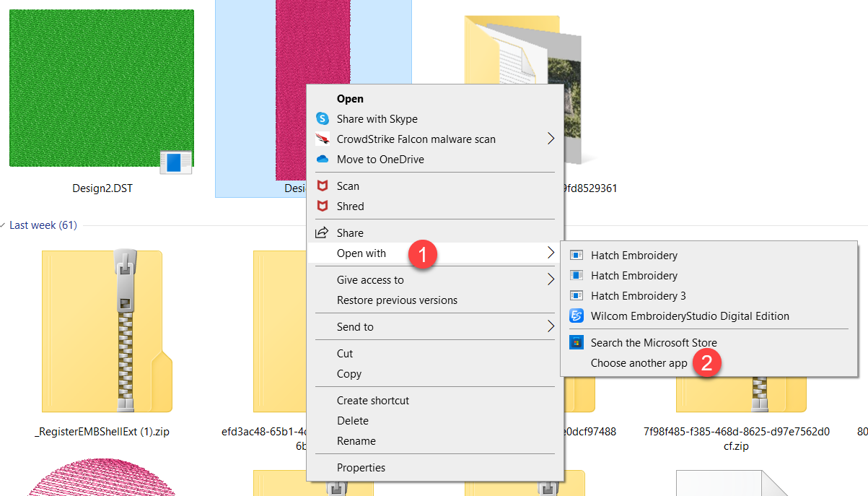The image size is (868, 496).
Task: Click the _RegisterEMBShellExt (1).zip file name
Action: (x=102, y=432)
